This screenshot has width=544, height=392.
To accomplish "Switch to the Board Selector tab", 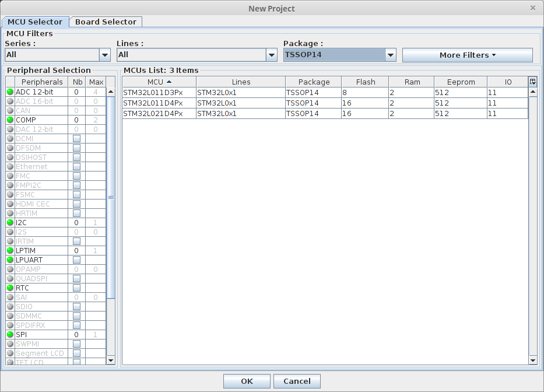I will (106, 22).
